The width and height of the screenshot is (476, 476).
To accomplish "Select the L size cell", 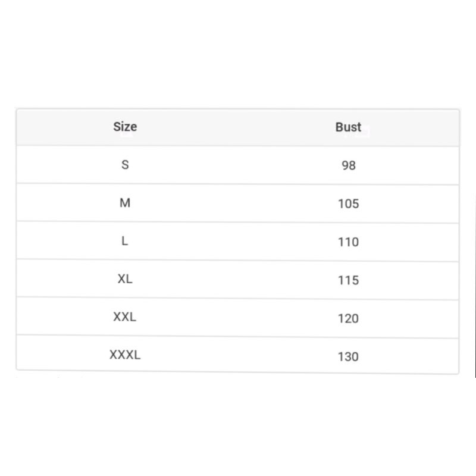I will click(x=125, y=241).
